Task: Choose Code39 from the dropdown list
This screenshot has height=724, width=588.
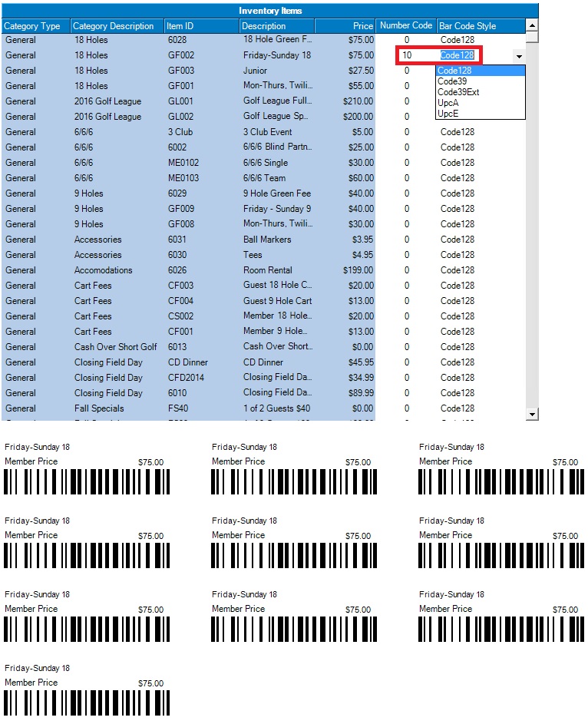Action: click(x=453, y=81)
